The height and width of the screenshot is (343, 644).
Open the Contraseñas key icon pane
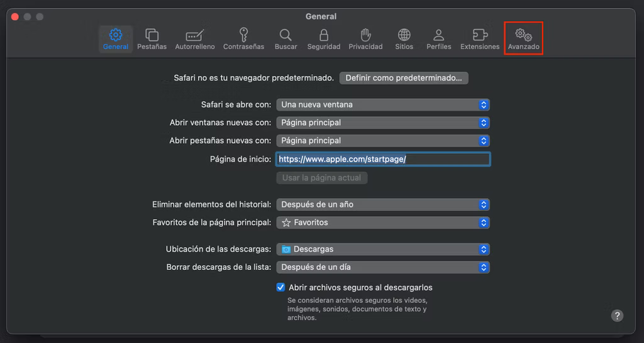[x=243, y=40]
